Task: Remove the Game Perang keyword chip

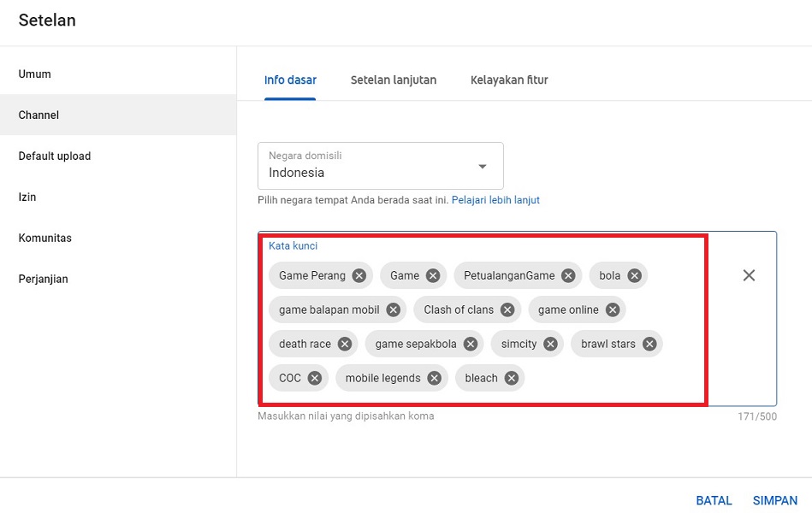Action: coord(359,275)
